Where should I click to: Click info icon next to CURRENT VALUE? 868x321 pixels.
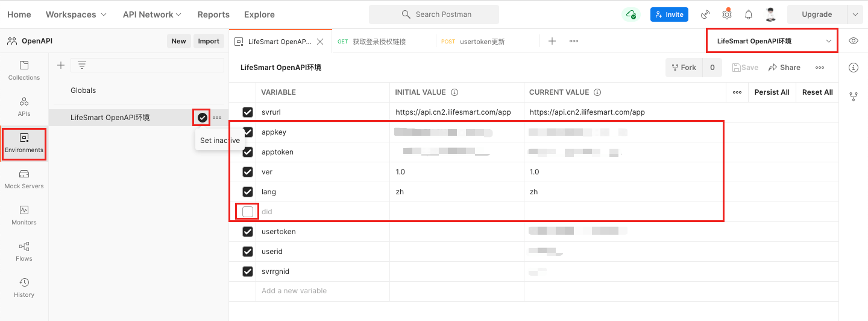coord(597,92)
